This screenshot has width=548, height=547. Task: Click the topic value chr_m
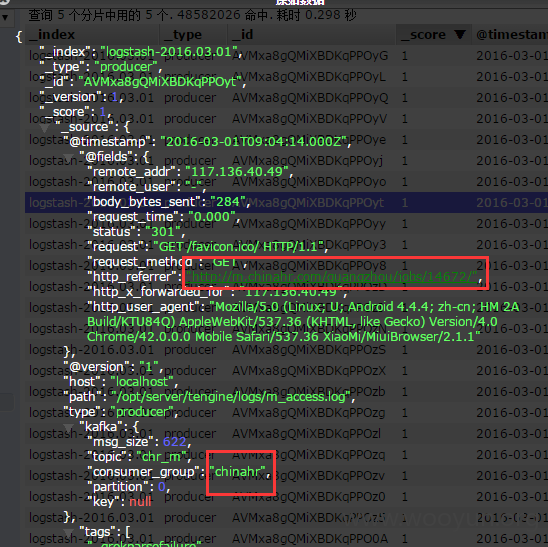point(161,457)
